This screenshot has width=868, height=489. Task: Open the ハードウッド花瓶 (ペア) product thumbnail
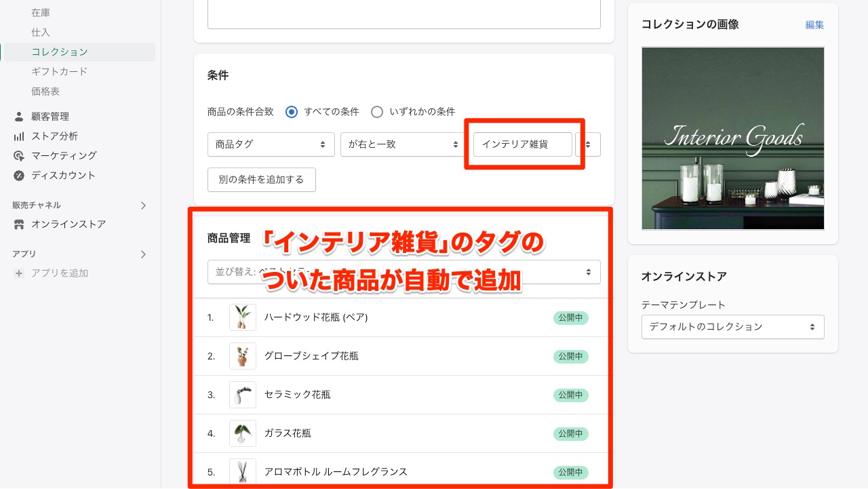(243, 317)
